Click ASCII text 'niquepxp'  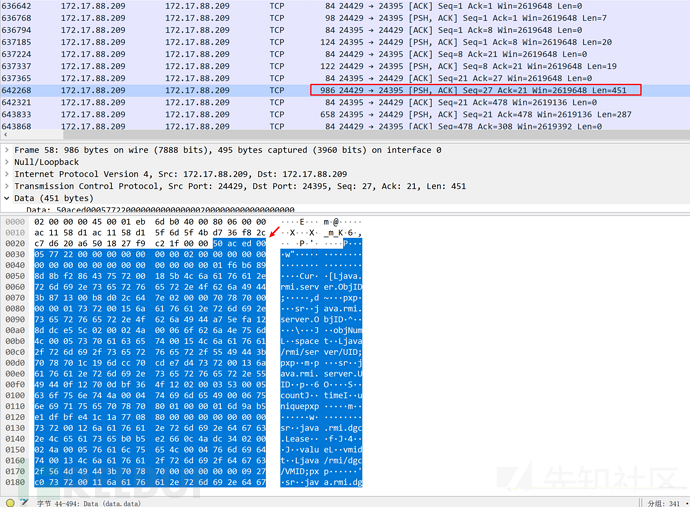pos(300,406)
